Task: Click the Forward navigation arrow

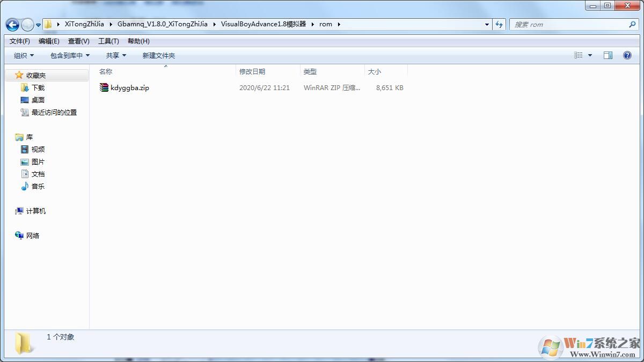Action: click(x=27, y=25)
